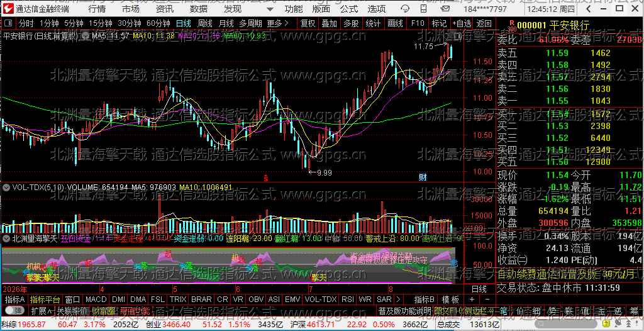Expand 更多 period options

coord(277,23)
